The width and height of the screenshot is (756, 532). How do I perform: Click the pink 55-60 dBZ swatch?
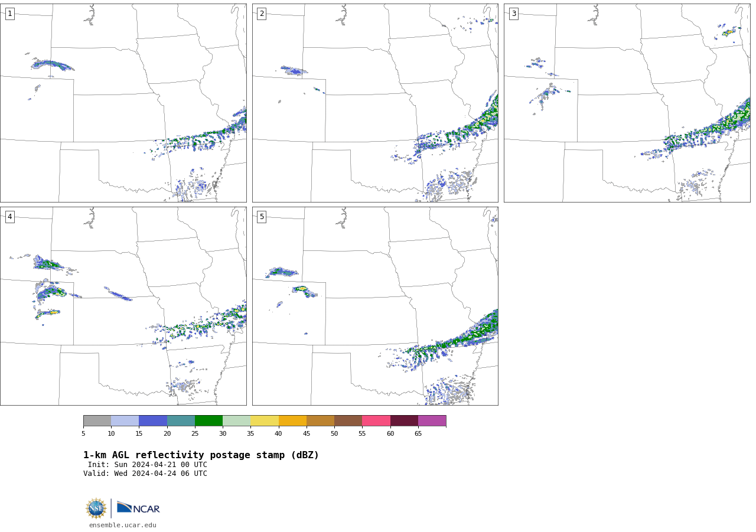376,421
